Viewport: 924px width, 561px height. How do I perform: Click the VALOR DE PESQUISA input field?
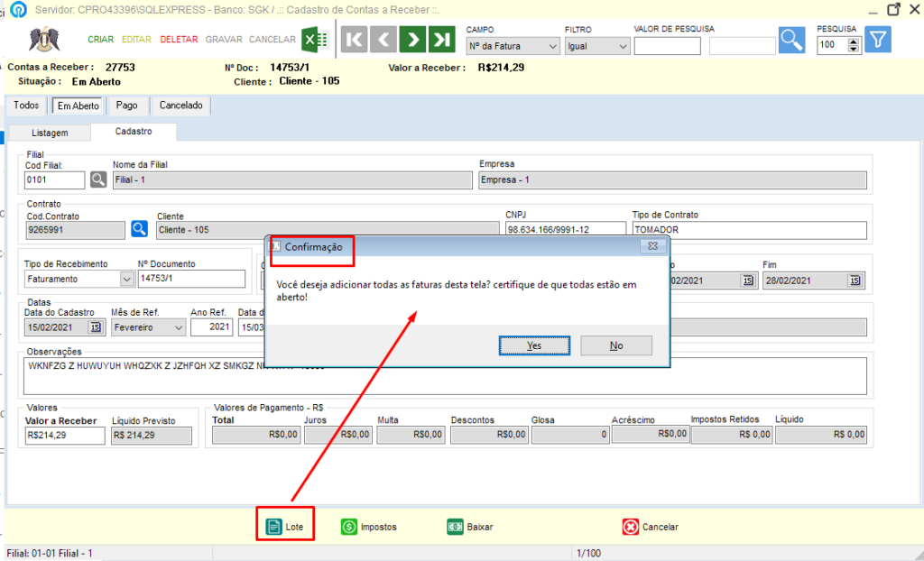click(667, 46)
